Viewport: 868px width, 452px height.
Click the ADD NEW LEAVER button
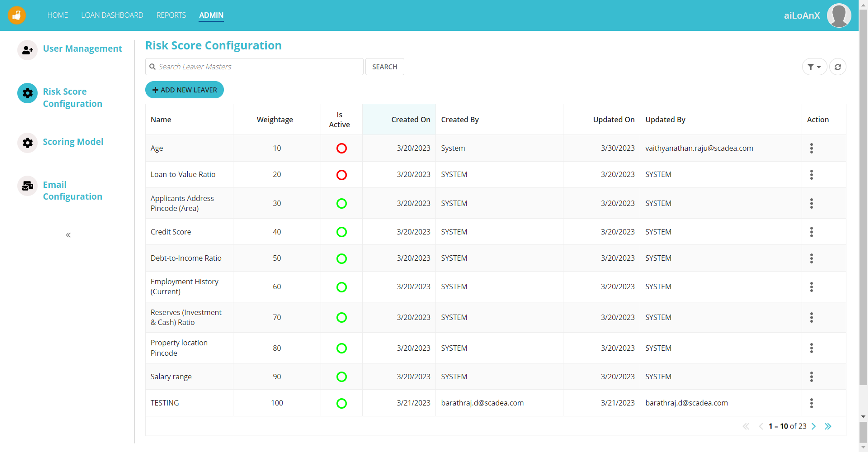click(184, 90)
